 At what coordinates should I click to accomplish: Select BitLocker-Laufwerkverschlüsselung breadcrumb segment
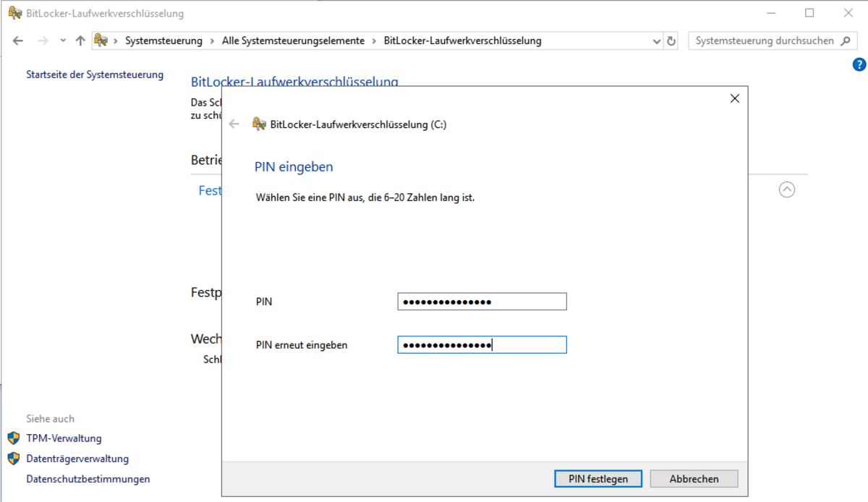[463, 41]
